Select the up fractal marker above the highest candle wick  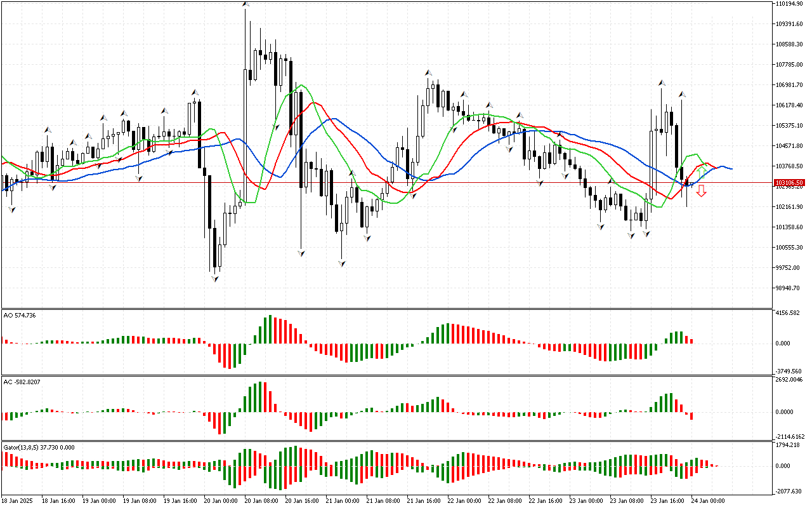246,4
